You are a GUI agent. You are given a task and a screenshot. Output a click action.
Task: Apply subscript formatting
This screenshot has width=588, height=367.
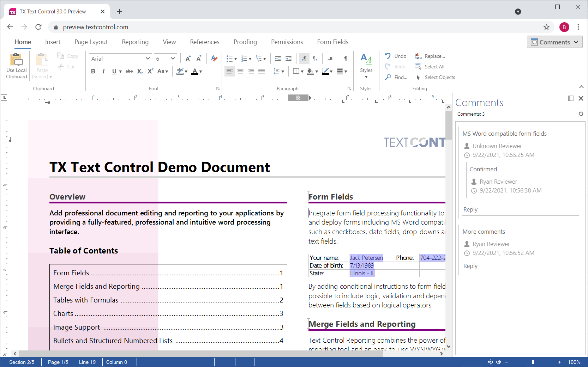click(x=140, y=71)
